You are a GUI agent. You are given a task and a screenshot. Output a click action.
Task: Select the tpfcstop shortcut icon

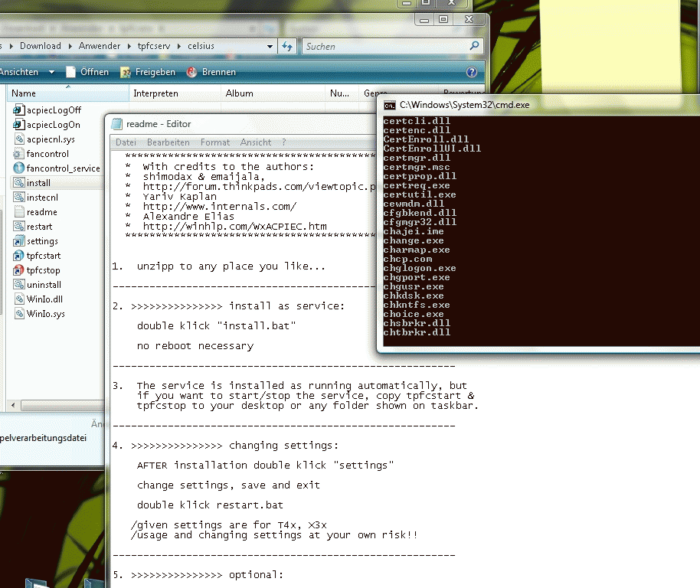pos(18,270)
